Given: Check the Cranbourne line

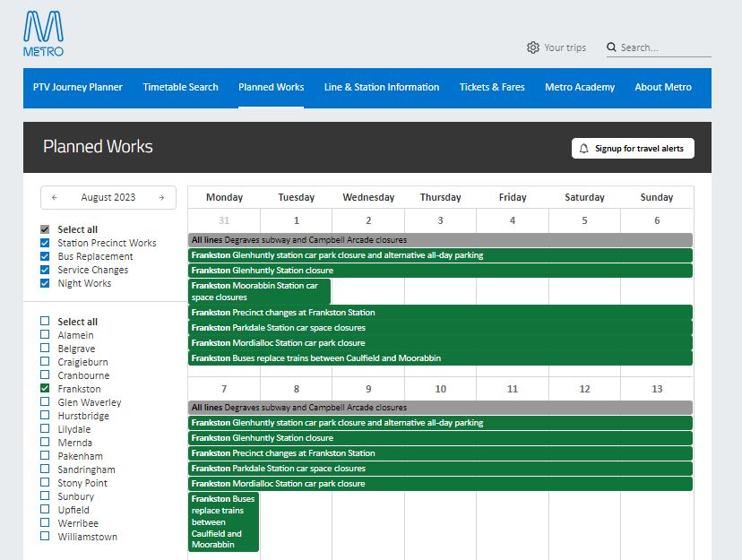Looking at the screenshot, I should 45,375.
